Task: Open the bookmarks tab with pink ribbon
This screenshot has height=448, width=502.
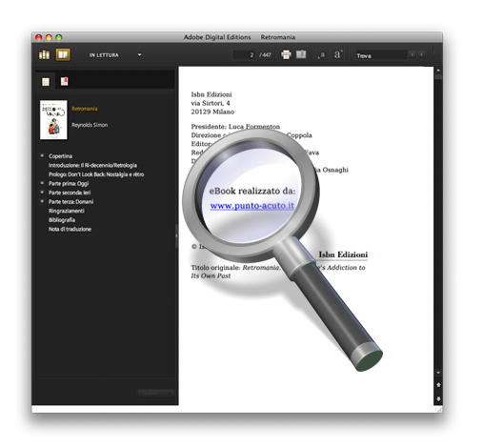Action: 64,81
